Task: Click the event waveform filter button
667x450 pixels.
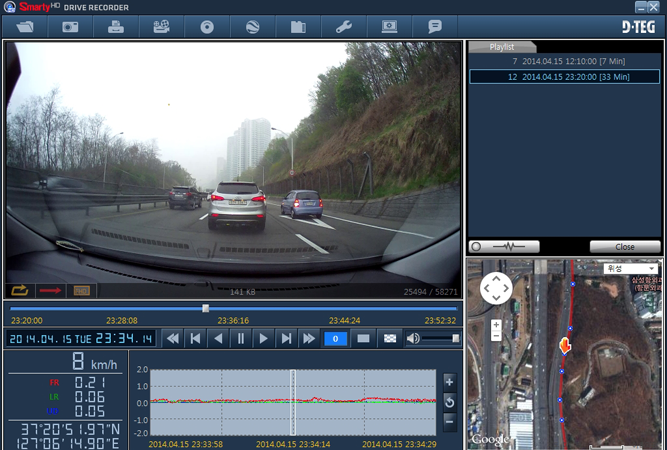Action: (x=504, y=247)
